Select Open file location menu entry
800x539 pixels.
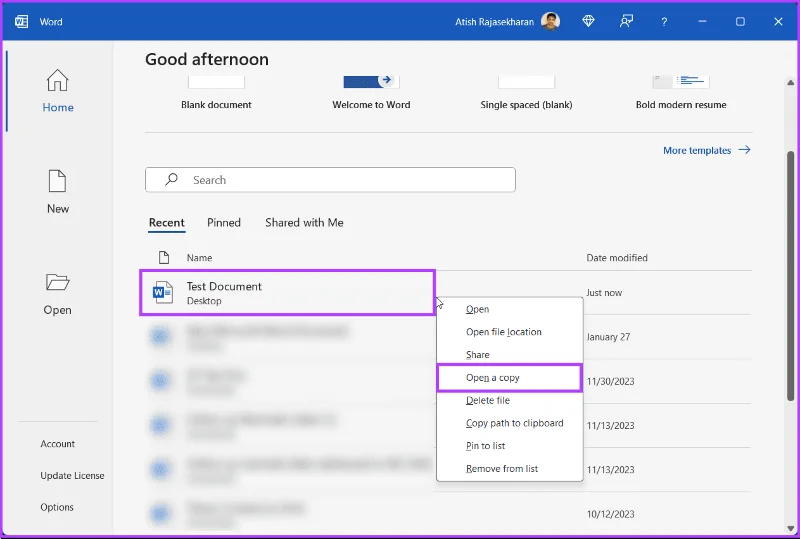pos(510,332)
